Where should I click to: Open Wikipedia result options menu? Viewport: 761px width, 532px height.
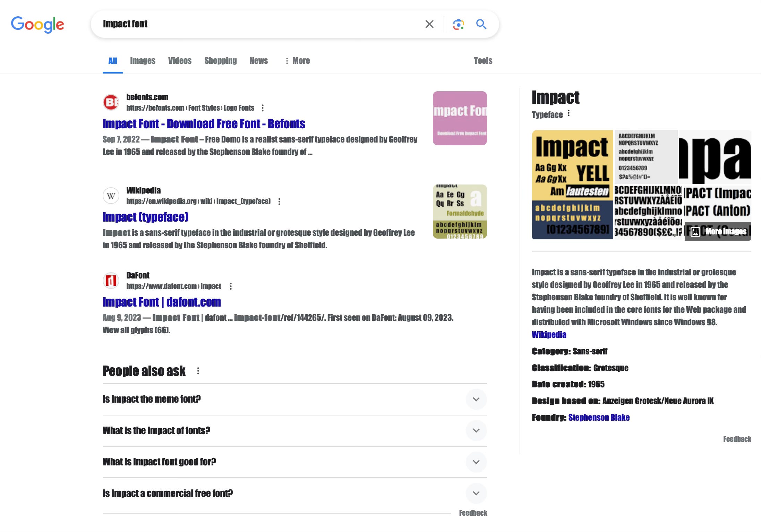coord(279,201)
